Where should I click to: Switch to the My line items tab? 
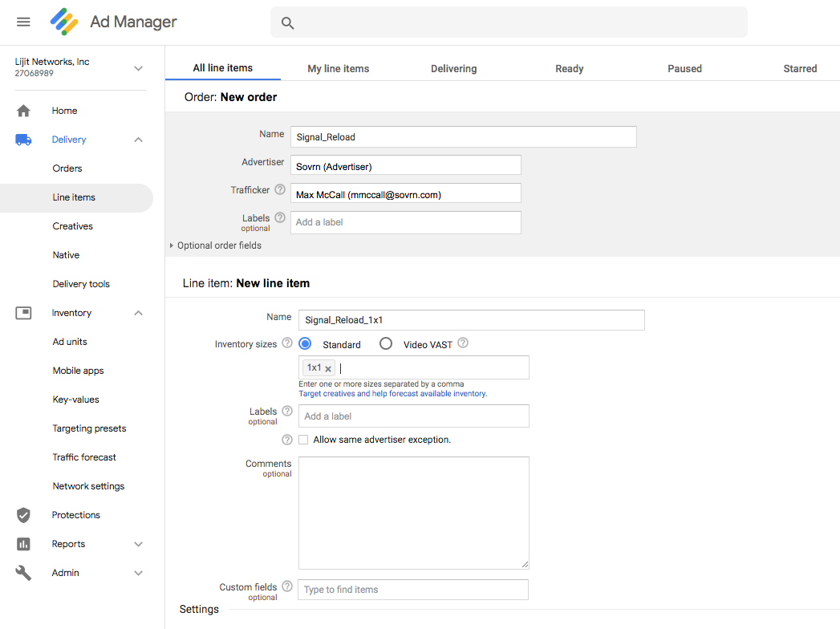click(338, 69)
